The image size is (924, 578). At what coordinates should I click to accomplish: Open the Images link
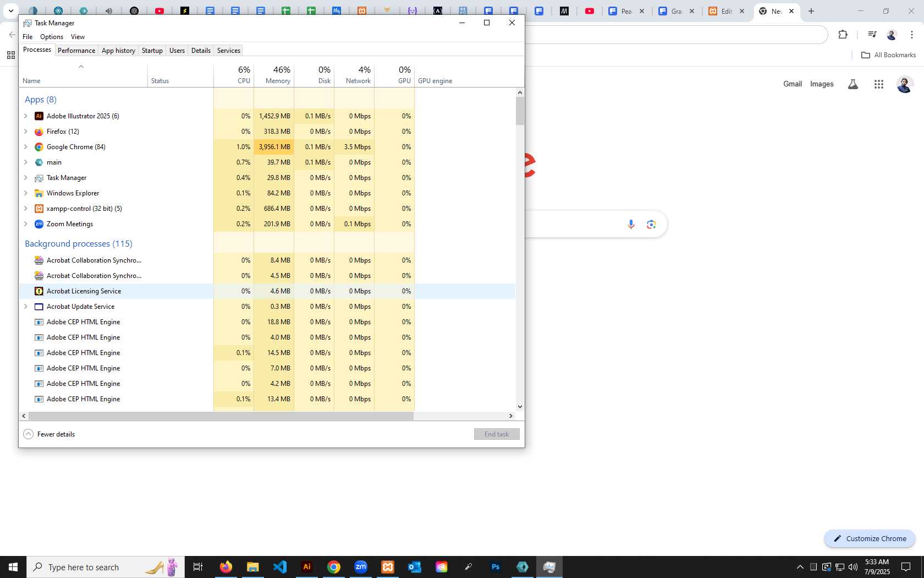pos(822,84)
